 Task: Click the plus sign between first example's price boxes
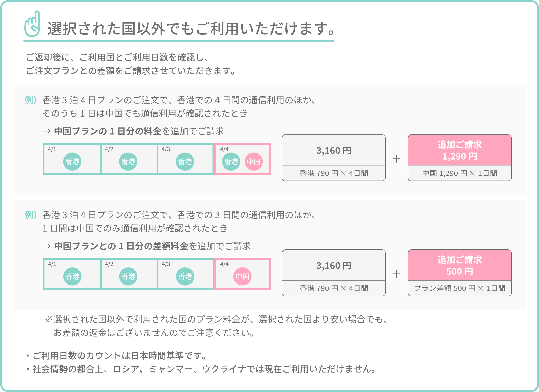[397, 159]
